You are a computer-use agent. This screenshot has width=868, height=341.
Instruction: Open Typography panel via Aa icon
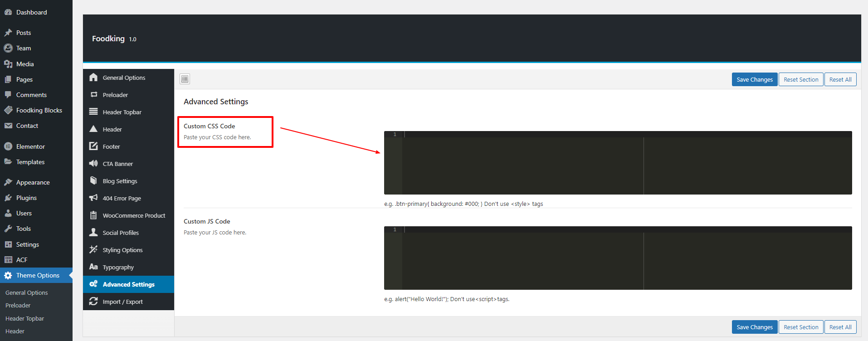[93, 267]
